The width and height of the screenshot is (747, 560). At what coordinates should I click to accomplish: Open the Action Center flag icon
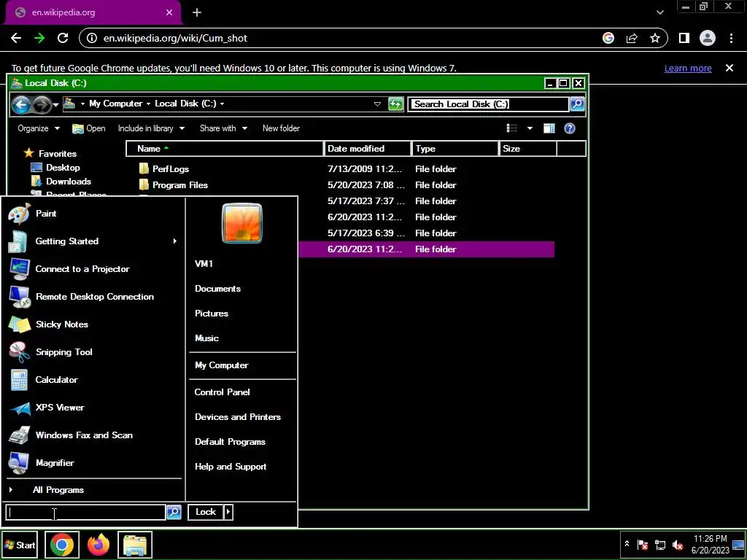tap(642, 545)
